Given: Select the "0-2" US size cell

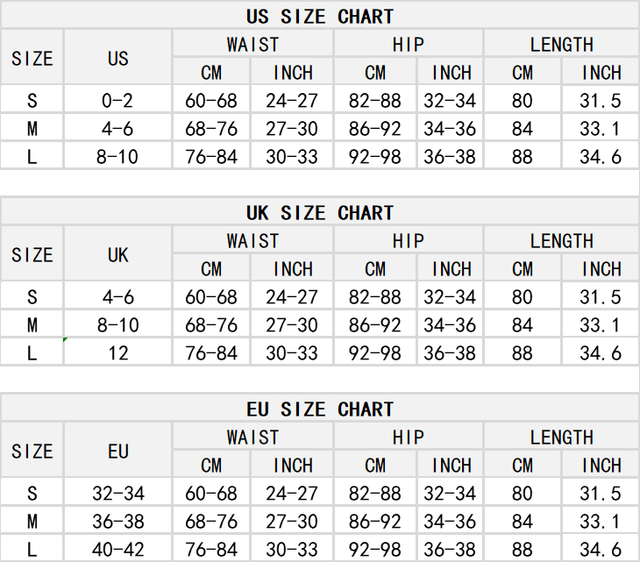Looking at the screenshot, I should click(118, 100).
